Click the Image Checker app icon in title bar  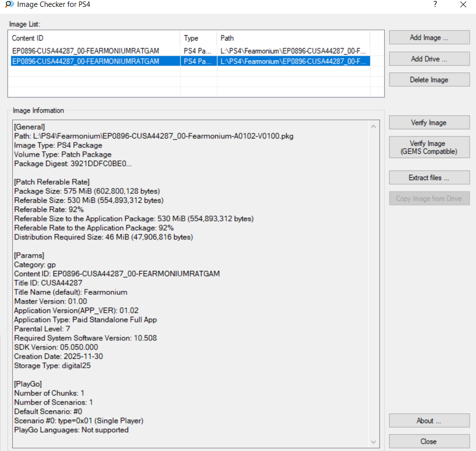9,4
